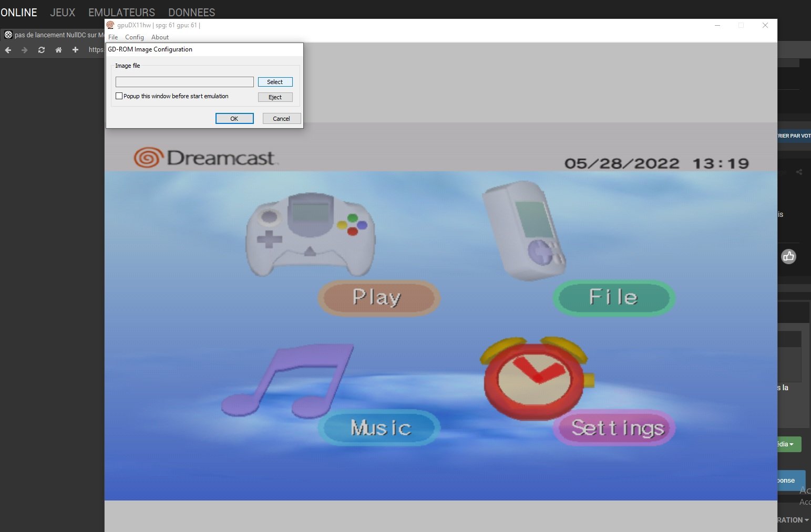811x532 pixels.
Task: Confirm dialog with OK button
Action: [x=234, y=119]
